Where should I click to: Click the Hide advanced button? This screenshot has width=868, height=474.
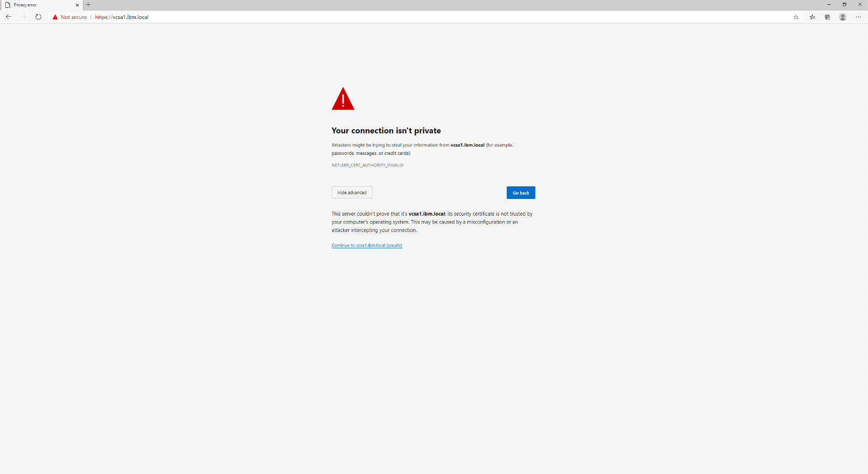click(352, 193)
